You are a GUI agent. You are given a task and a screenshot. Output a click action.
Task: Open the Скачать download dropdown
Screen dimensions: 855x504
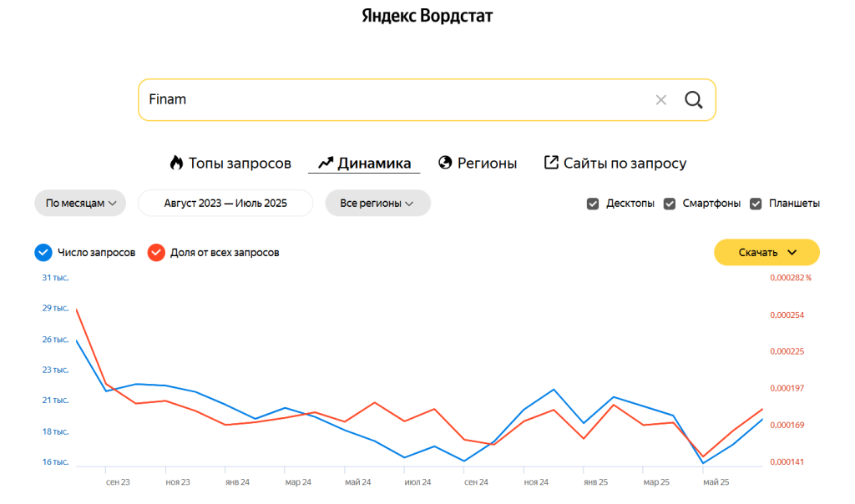click(x=766, y=252)
